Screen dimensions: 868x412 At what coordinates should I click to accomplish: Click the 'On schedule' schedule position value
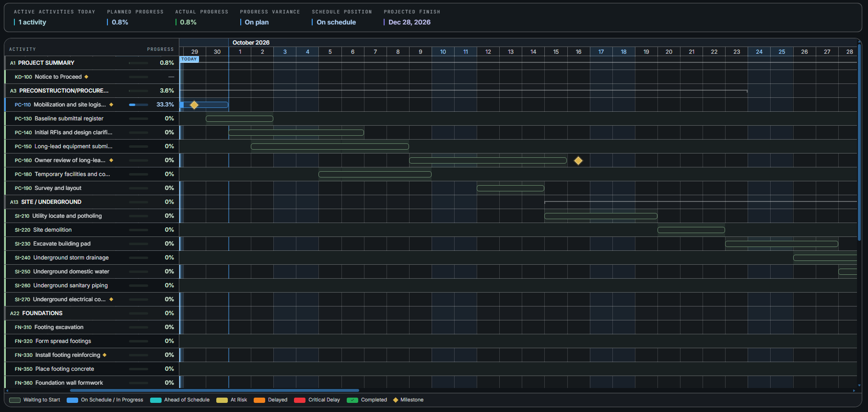[336, 22]
